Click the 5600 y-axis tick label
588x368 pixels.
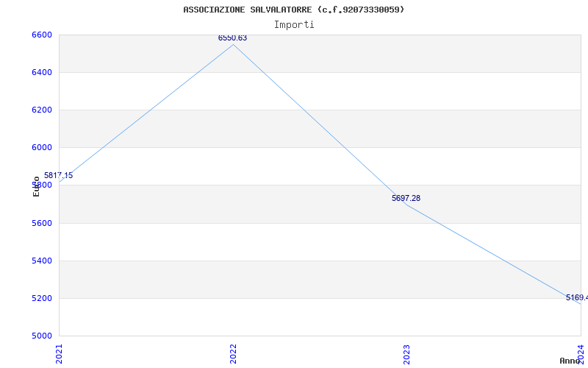coord(42,224)
